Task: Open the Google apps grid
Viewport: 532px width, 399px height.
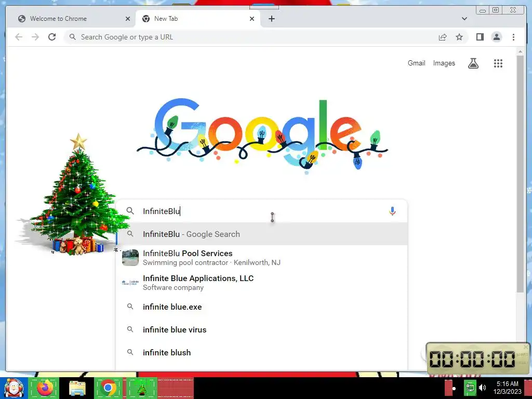Action: [498, 63]
